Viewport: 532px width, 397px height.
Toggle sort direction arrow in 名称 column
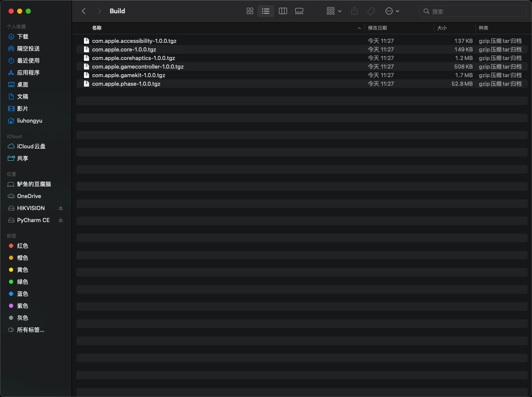click(359, 28)
